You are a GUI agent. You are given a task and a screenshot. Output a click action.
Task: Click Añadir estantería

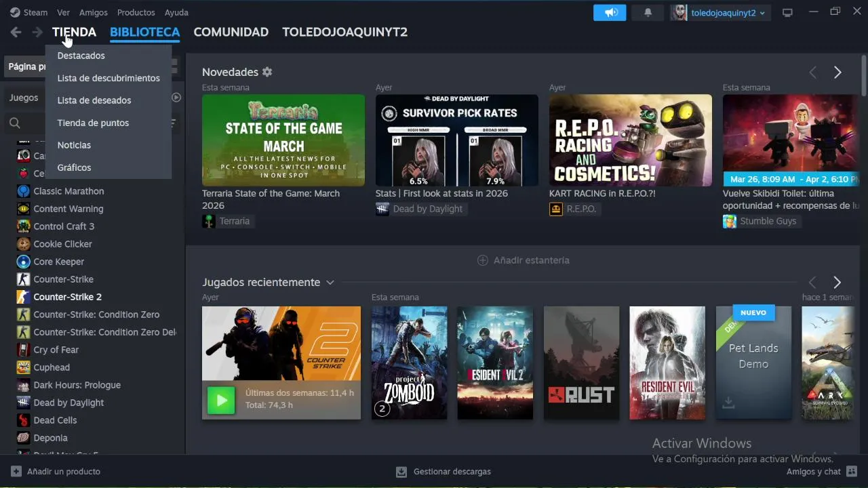(523, 260)
